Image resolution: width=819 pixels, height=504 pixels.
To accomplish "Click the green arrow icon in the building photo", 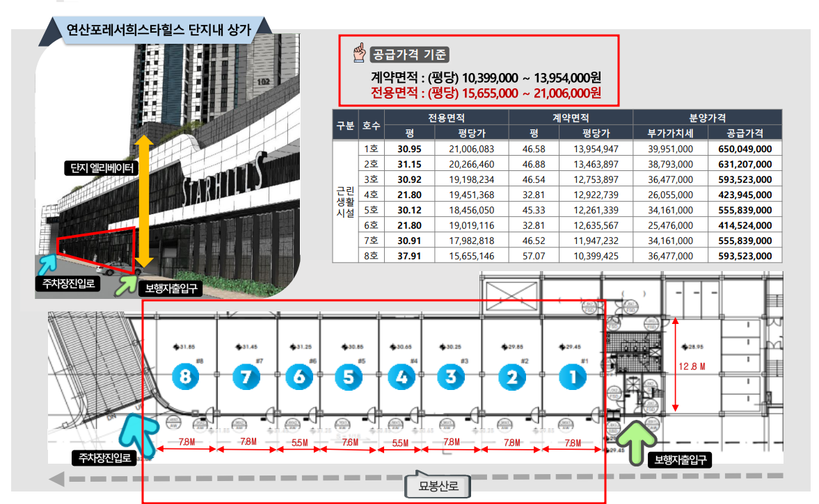I will pyautogui.click(x=126, y=286).
